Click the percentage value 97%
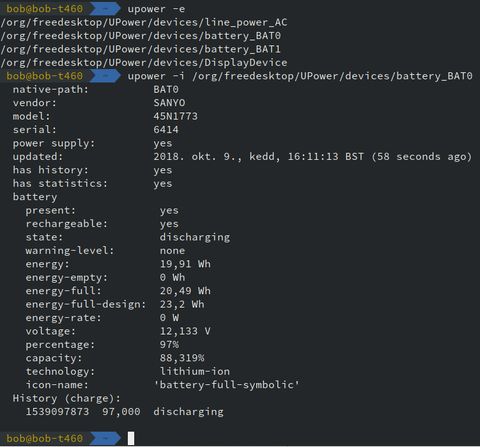This screenshot has width=480, height=447. [169, 344]
